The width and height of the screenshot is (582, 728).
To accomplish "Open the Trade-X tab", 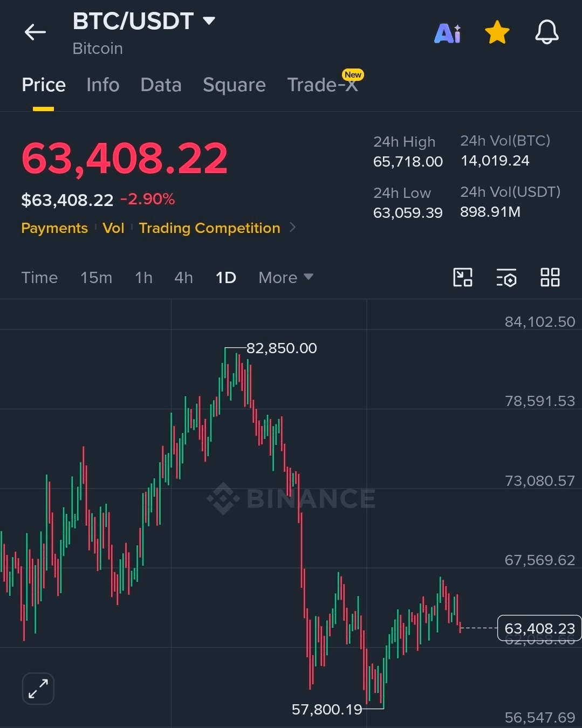I will [323, 85].
